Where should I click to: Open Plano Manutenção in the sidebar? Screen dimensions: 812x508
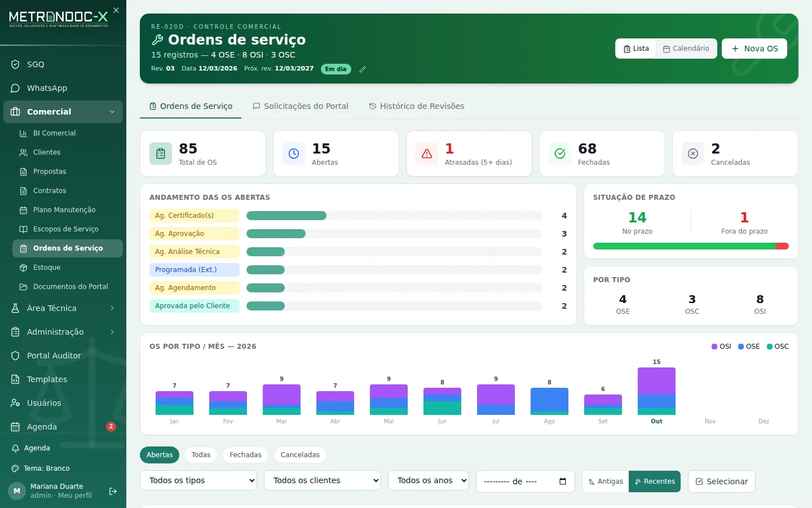[x=68, y=210]
